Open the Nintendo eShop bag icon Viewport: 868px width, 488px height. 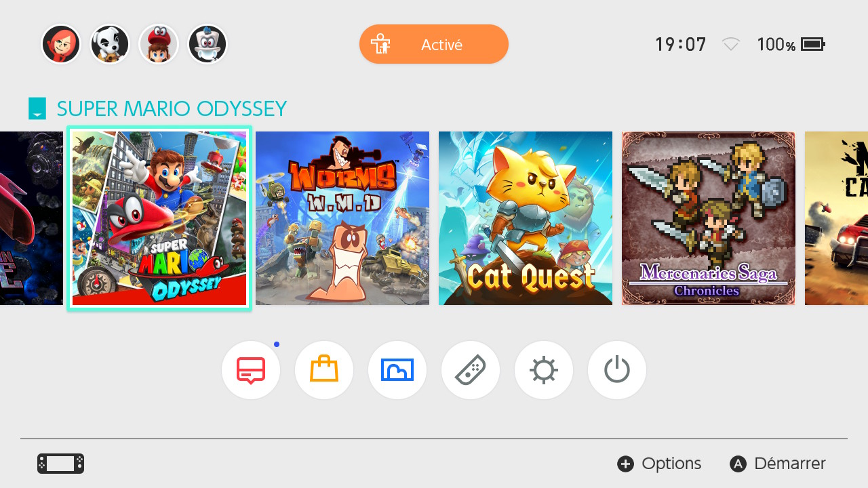pos(324,370)
